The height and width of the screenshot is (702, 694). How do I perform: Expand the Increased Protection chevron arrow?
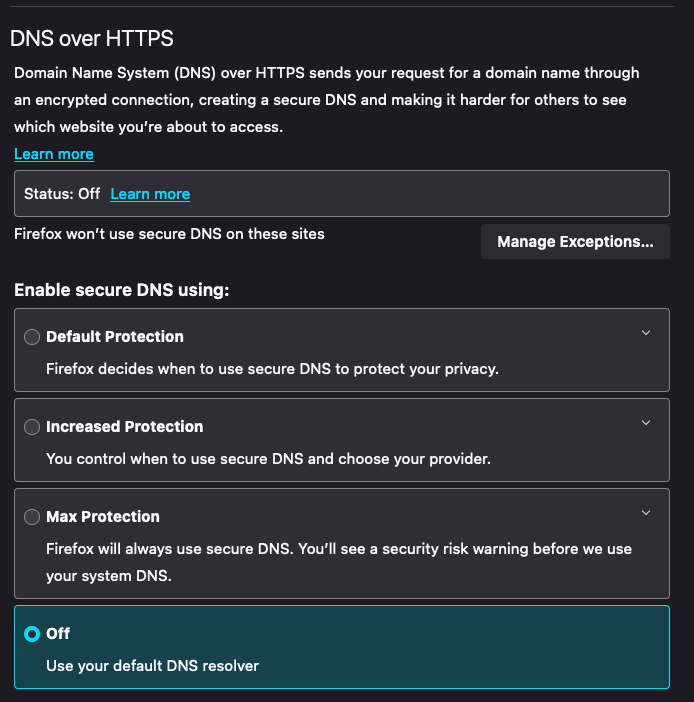coord(646,423)
